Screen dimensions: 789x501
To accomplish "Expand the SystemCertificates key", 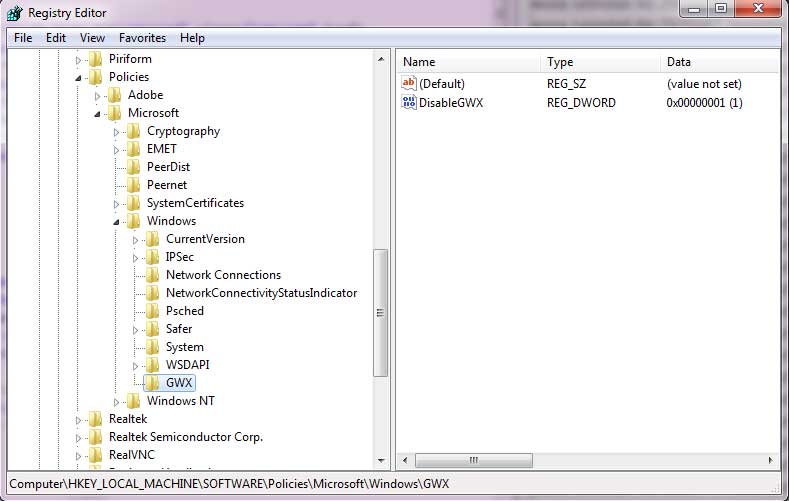I will pyautogui.click(x=116, y=204).
